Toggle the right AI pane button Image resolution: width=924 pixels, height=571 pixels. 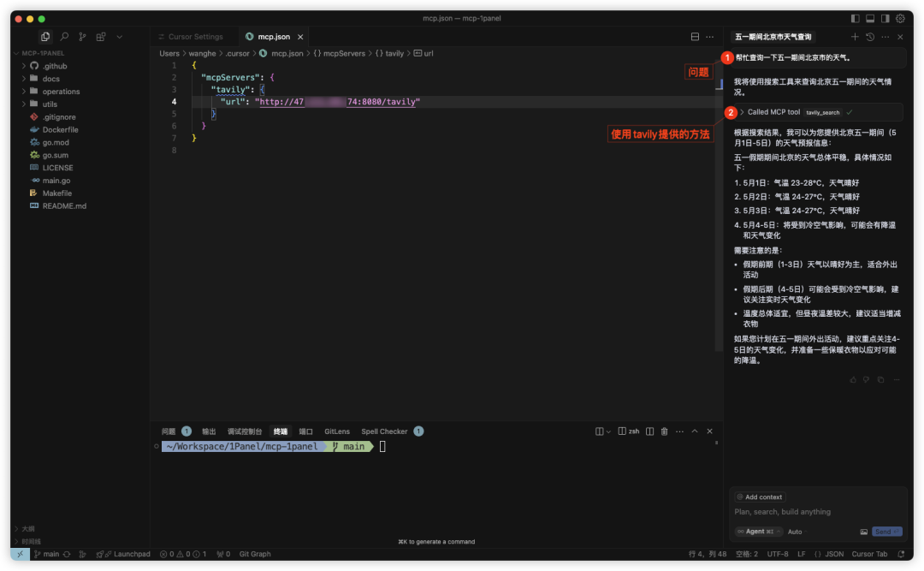[x=885, y=18]
